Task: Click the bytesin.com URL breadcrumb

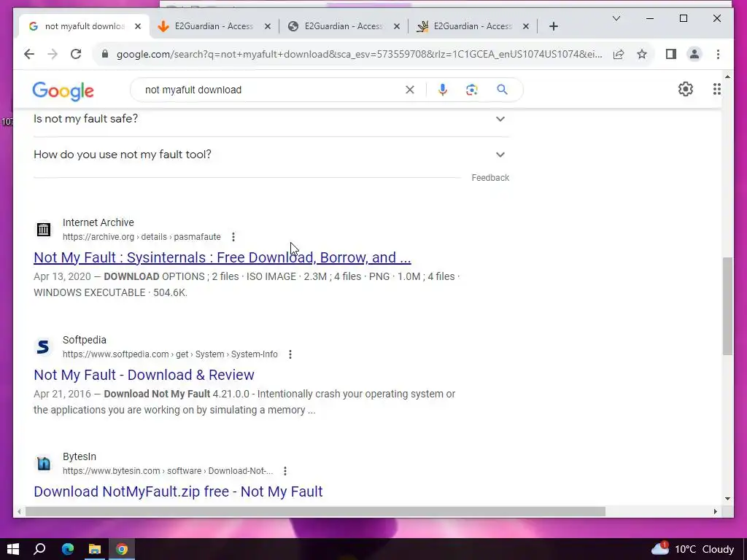Action: pos(168,471)
